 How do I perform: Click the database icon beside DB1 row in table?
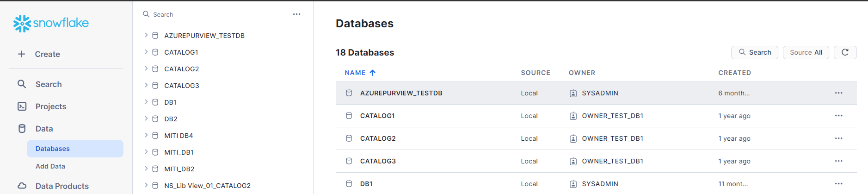[349, 184]
